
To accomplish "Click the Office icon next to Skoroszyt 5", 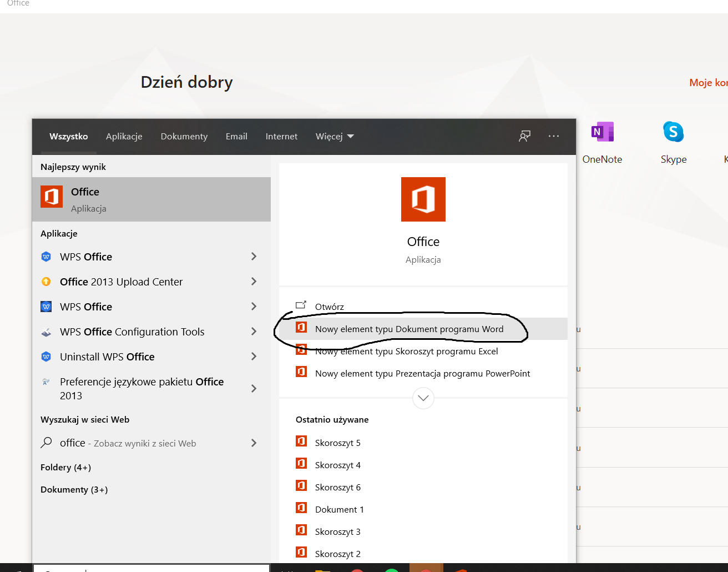I will [301, 441].
